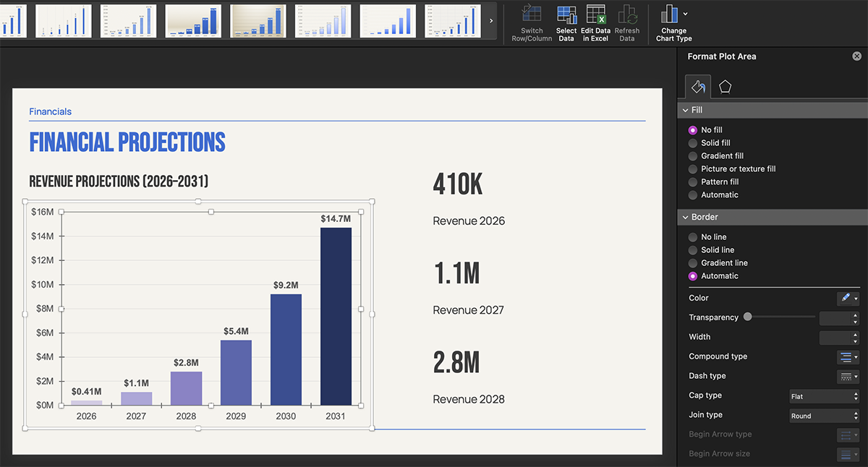Select the Gradient fill option
Screen dimensions: 868x467
(x=693, y=156)
